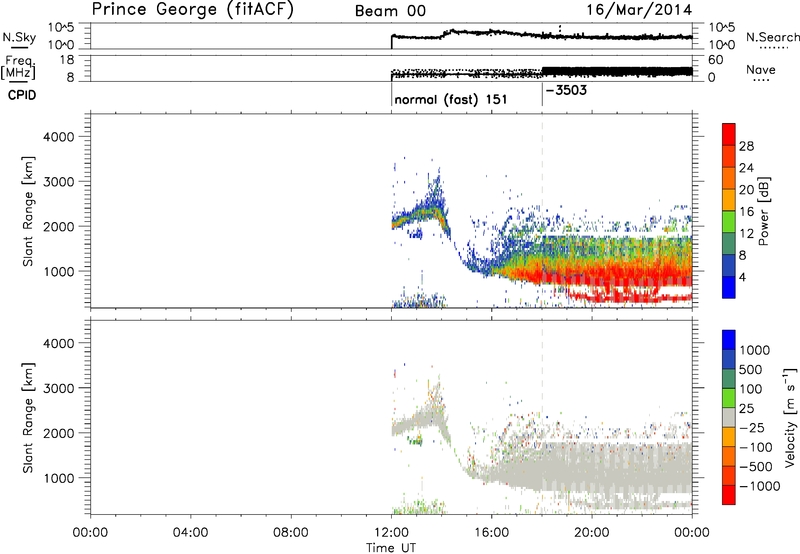
Task: Select the '-3503' CPID entry
Action: 566,90
